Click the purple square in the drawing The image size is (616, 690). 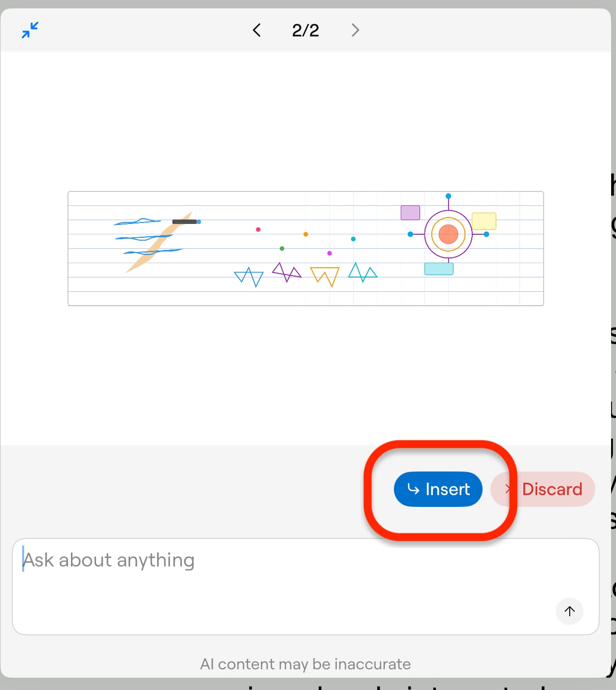410,213
